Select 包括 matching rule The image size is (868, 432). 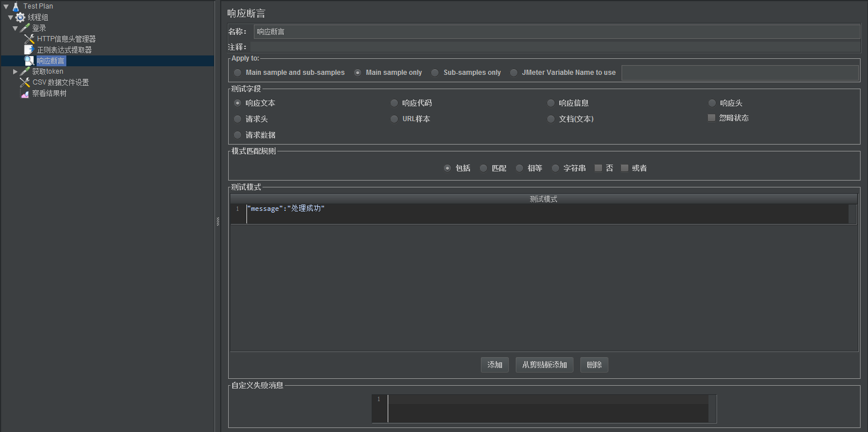tap(457, 168)
